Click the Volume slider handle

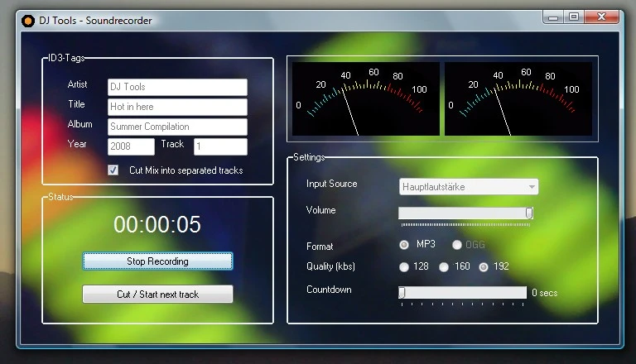[528, 213]
